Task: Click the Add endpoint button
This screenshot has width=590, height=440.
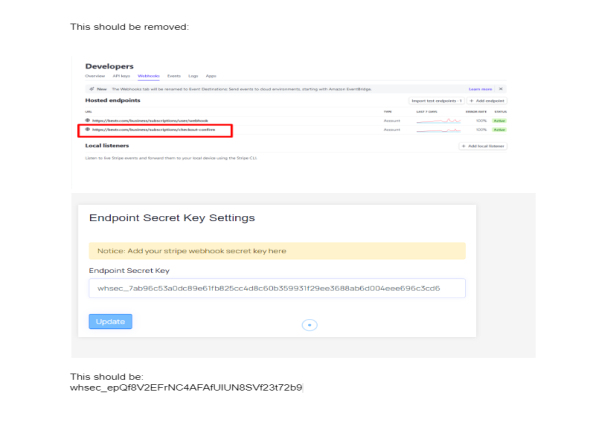Action: (487, 101)
